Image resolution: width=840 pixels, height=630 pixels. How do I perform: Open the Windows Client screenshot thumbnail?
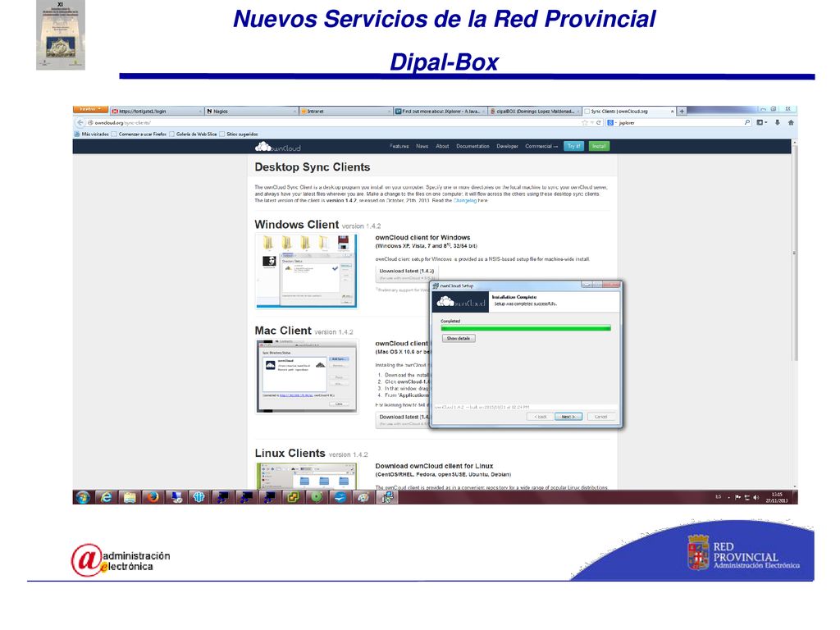click(307, 271)
